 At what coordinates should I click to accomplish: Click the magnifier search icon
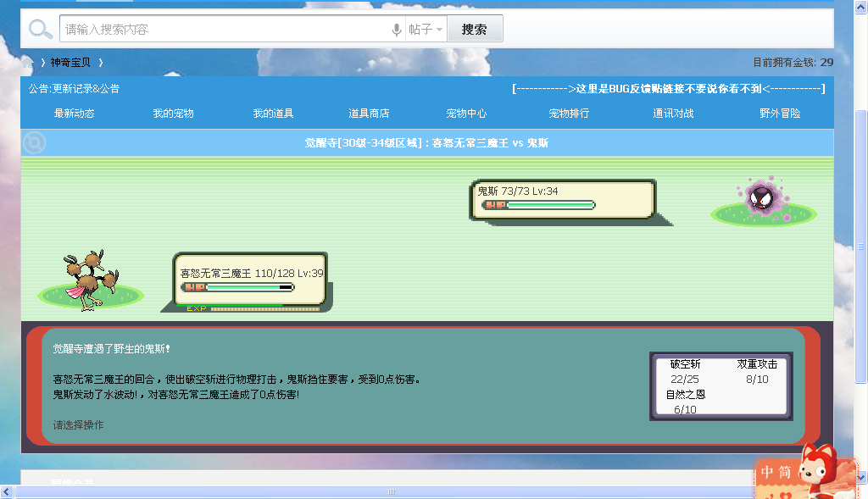coord(40,29)
